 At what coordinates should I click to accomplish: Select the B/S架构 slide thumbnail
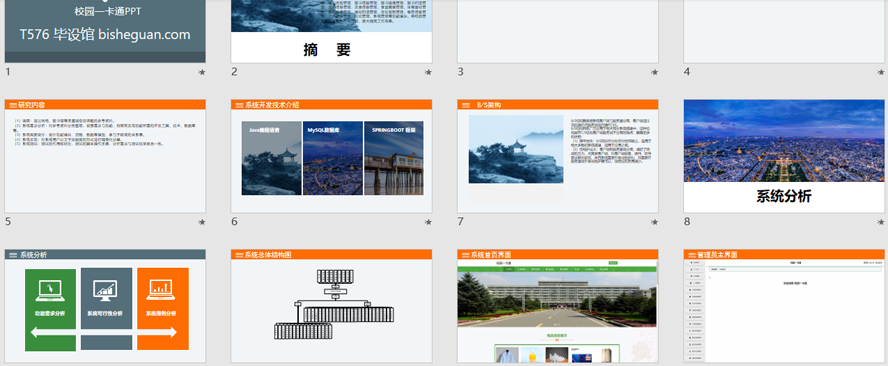click(x=558, y=156)
